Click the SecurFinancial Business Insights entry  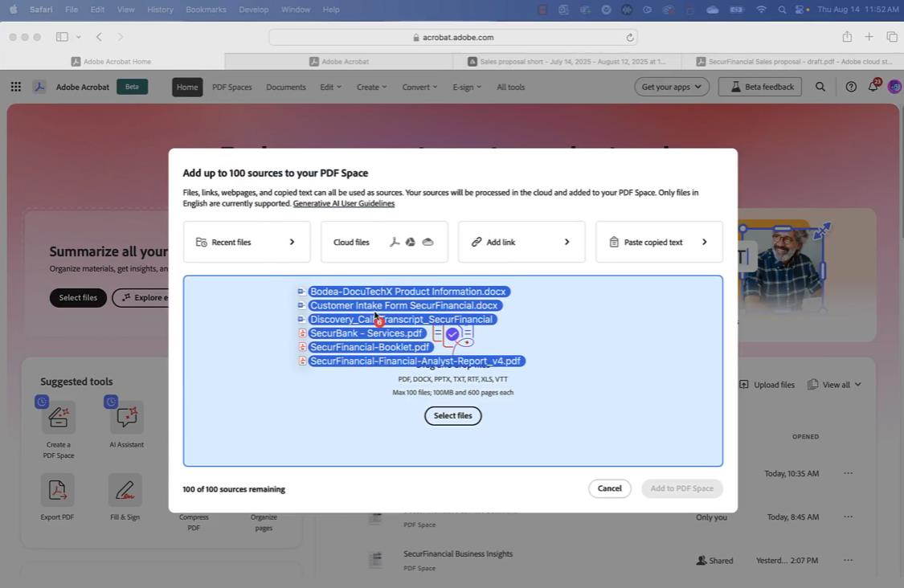(x=458, y=554)
